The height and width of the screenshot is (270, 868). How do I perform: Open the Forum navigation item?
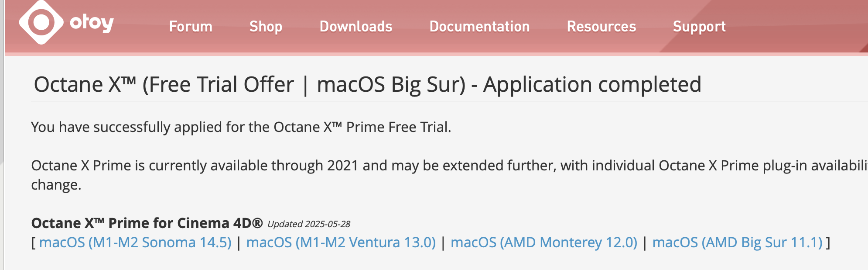click(191, 27)
